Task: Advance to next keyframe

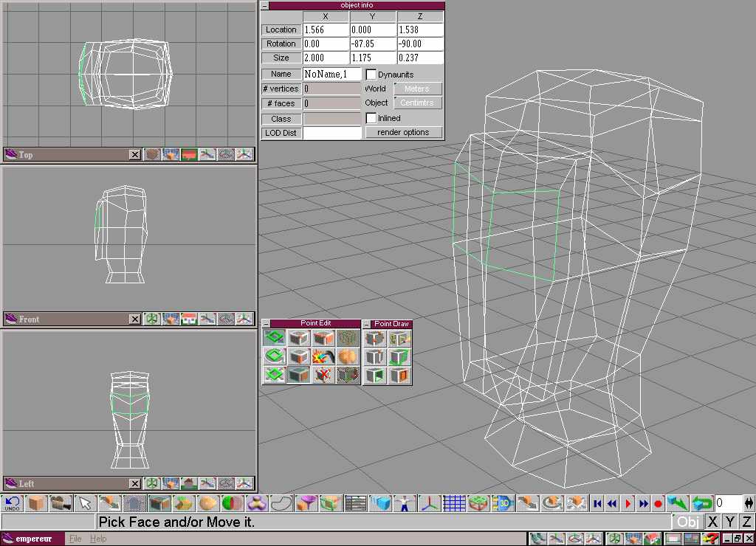Action: tap(643, 504)
